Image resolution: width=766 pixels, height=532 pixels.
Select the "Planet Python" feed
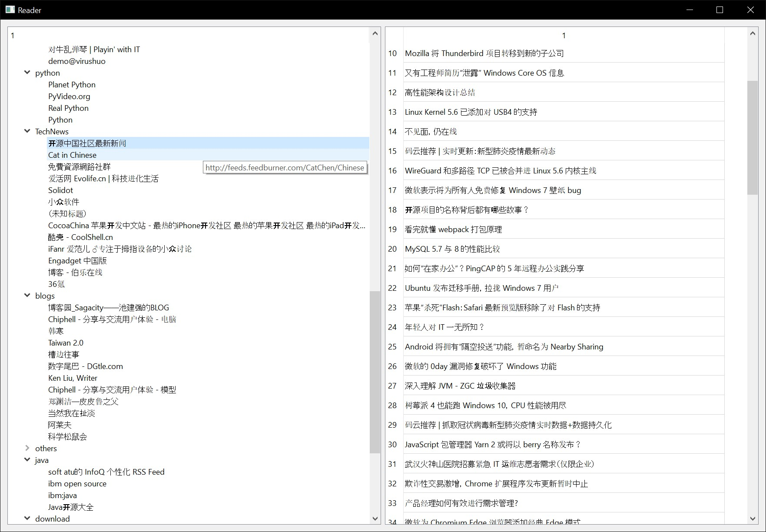click(x=71, y=84)
